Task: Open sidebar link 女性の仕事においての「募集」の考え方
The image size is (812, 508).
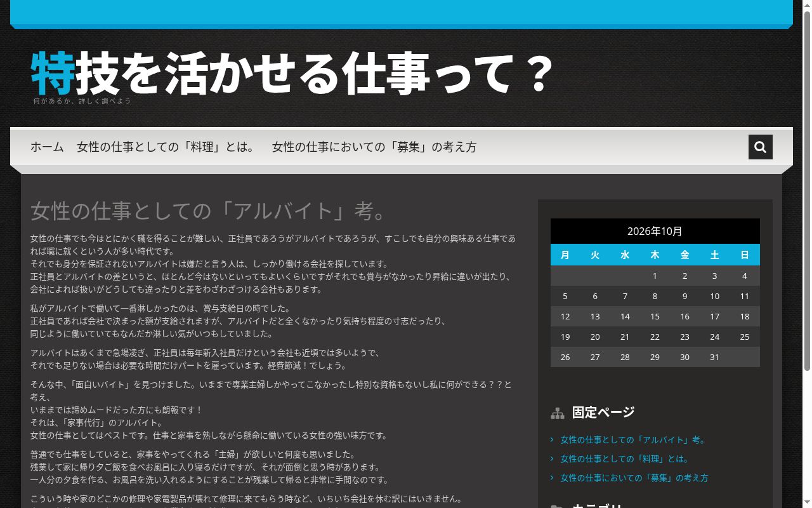Action: point(634,478)
